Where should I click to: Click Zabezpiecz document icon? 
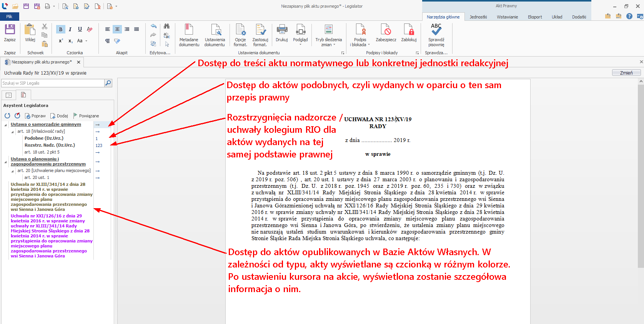point(386,30)
